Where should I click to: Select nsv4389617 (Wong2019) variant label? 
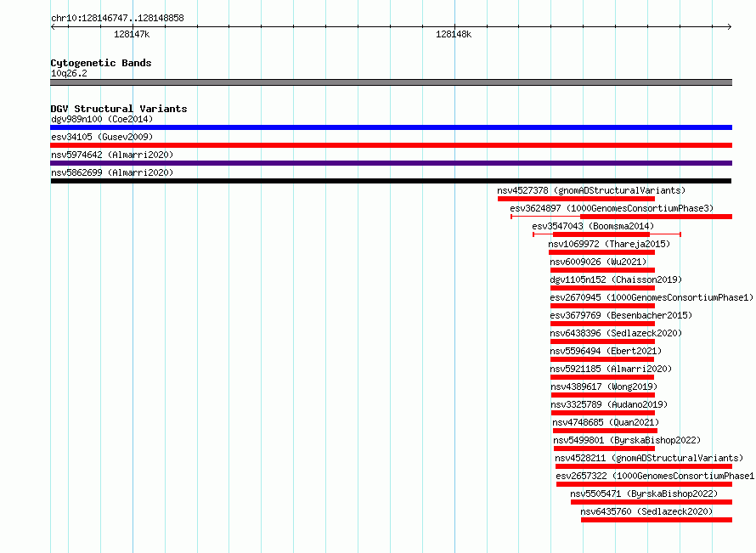604,387
